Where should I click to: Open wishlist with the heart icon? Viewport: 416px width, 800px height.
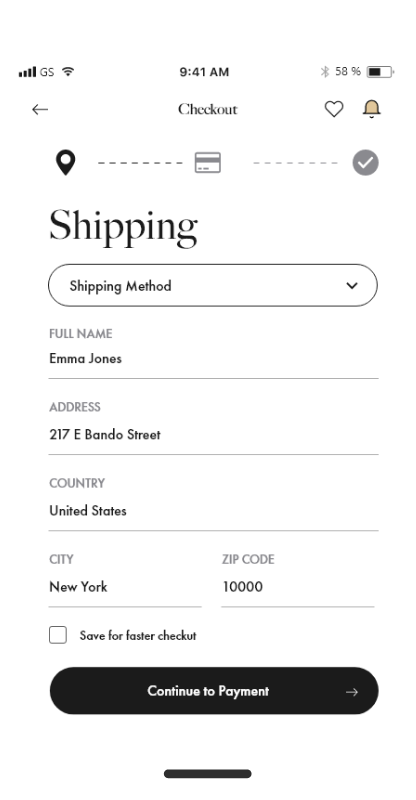tap(334, 109)
